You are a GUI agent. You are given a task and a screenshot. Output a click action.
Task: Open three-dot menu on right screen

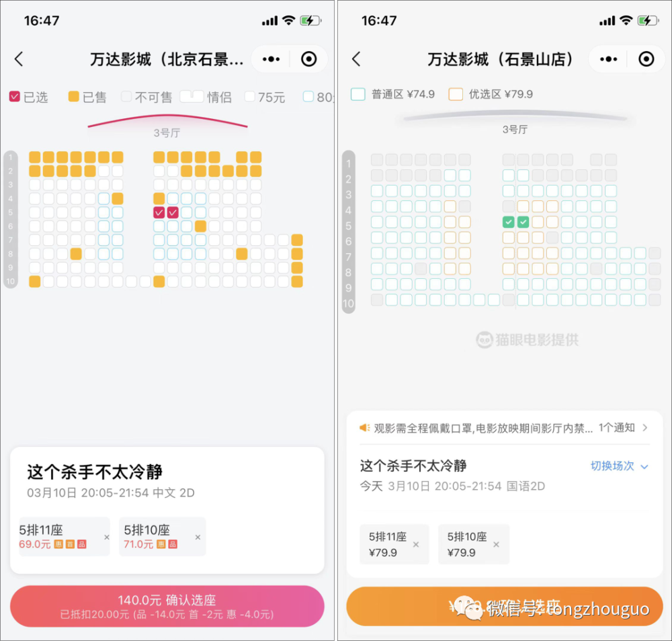click(609, 59)
